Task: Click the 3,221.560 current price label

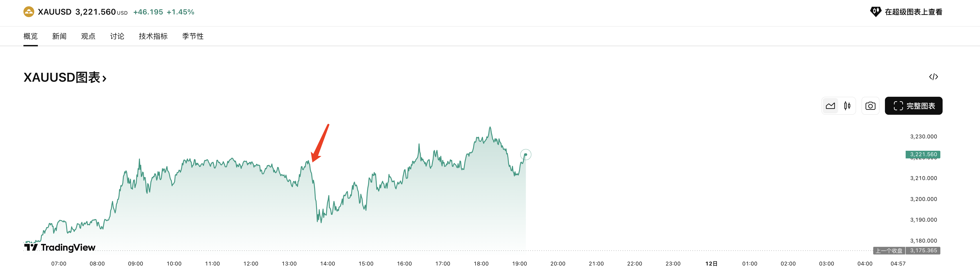Action: pyautogui.click(x=923, y=154)
